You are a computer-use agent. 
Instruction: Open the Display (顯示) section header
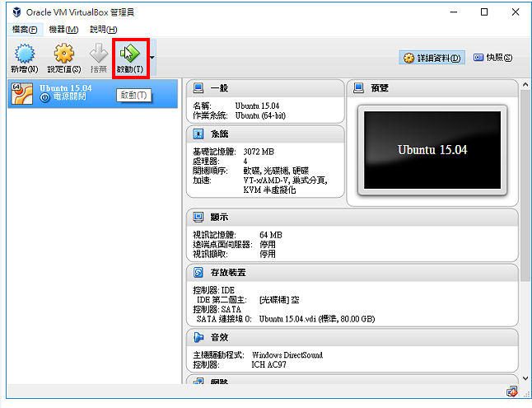point(352,218)
